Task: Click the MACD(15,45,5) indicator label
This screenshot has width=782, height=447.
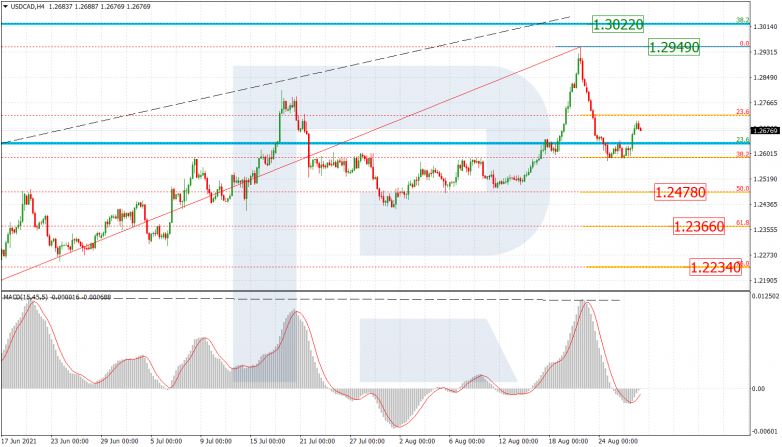Action: click(26, 297)
